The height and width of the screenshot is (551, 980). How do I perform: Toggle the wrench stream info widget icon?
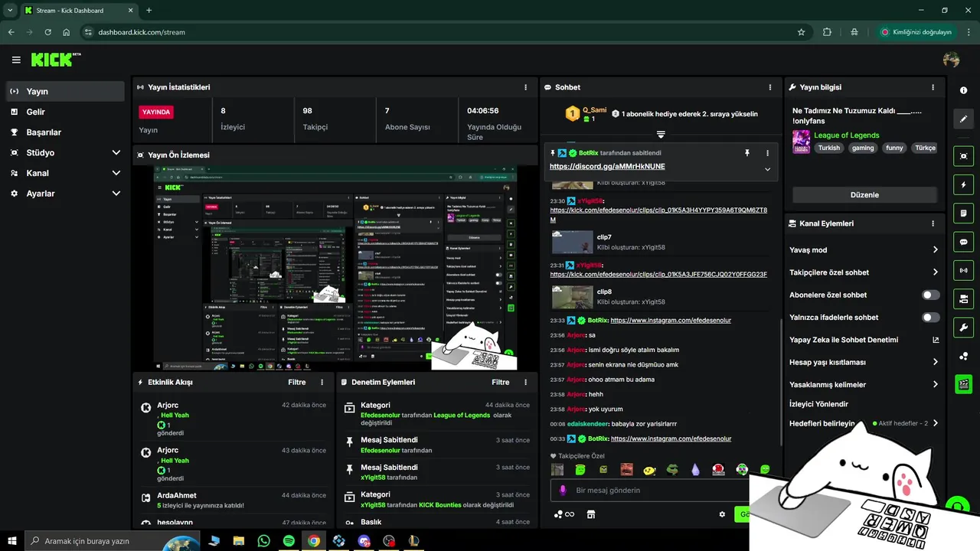pyautogui.click(x=963, y=328)
